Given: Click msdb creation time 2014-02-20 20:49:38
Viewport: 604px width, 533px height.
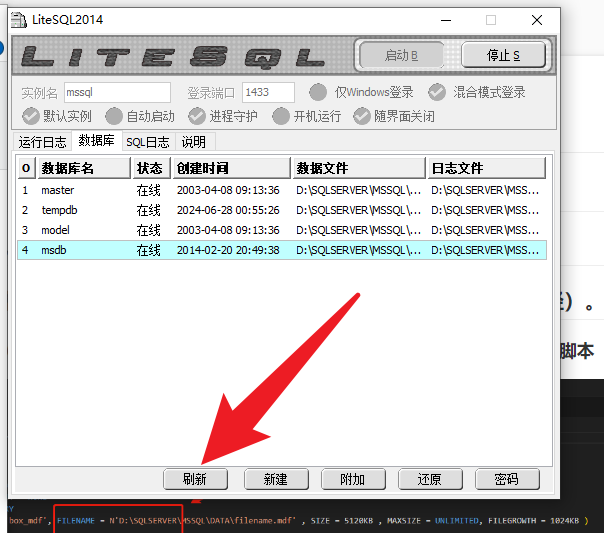Looking at the screenshot, I should tap(228, 250).
